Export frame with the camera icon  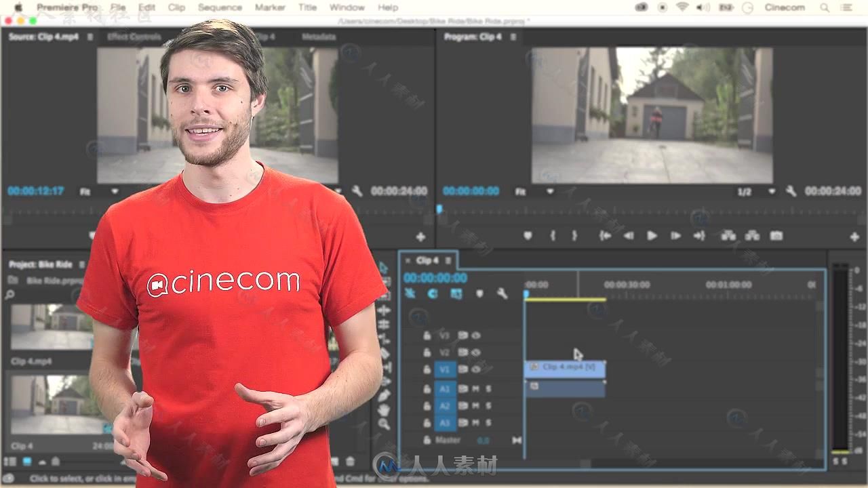coord(776,236)
